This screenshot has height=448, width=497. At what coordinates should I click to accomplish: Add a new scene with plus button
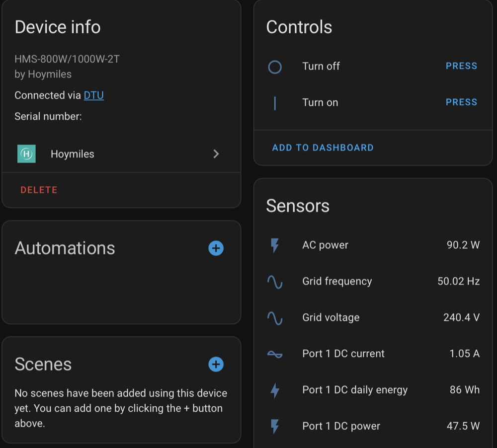(x=216, y=365)
